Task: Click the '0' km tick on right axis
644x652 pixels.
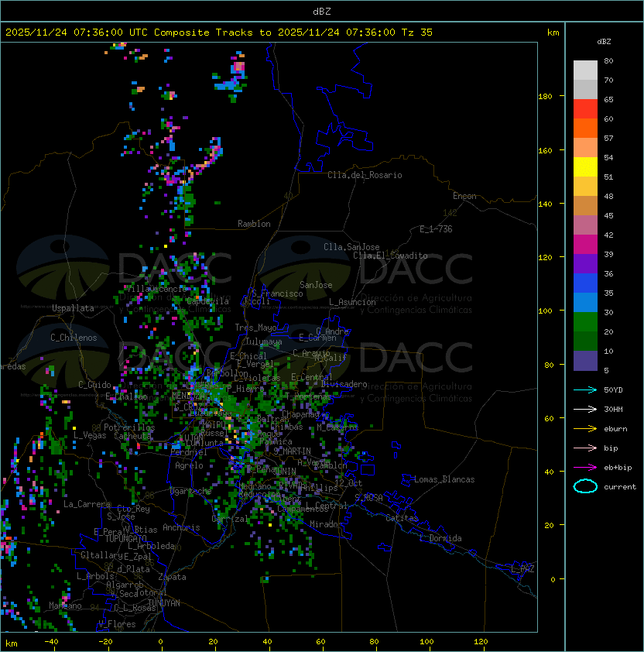Action: [x=553, y=580]
